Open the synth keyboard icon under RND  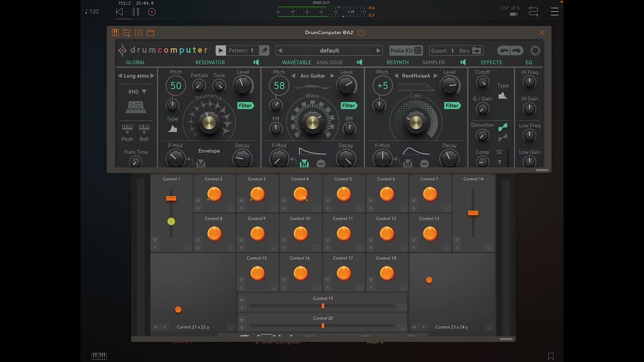point(135,107)
